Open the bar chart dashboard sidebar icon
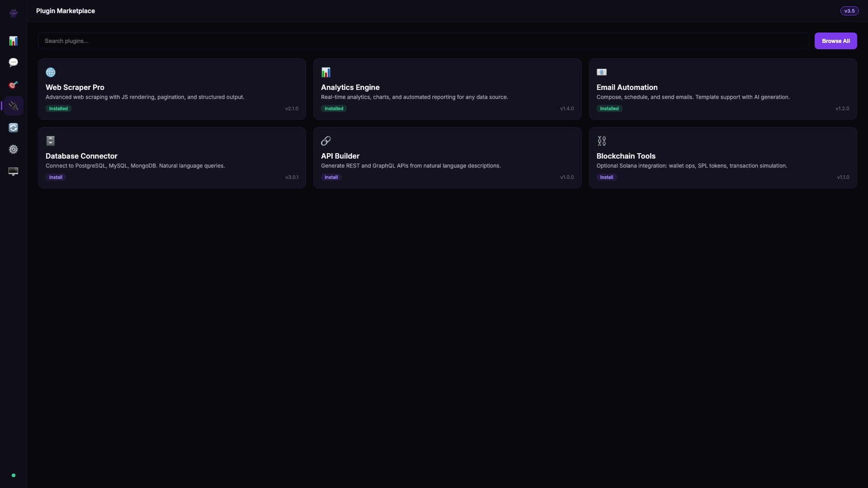Viewport: 868px width, 488px height. pyautogui.click(x=14, y=41)
